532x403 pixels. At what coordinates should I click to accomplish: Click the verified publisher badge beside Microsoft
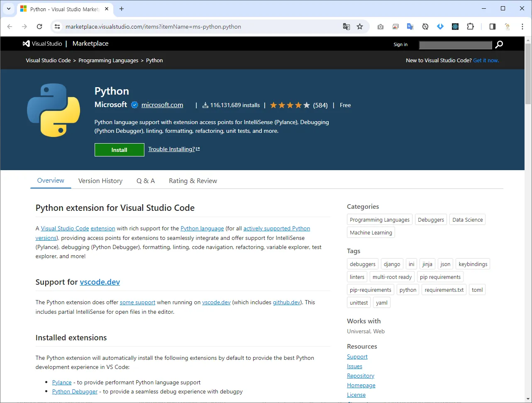(x=135, y=105)
